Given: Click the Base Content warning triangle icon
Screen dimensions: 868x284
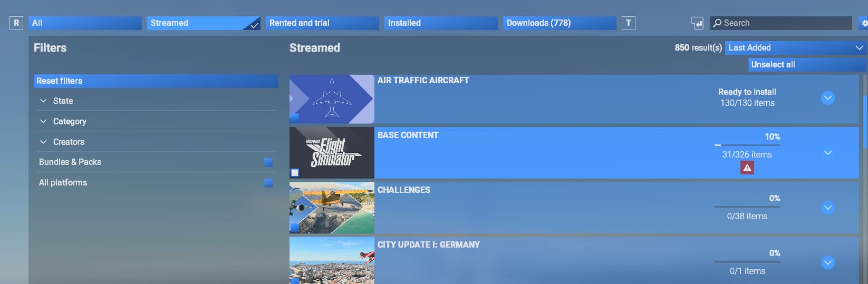Looking at the screenshot, I should click(x=747, y=168).
